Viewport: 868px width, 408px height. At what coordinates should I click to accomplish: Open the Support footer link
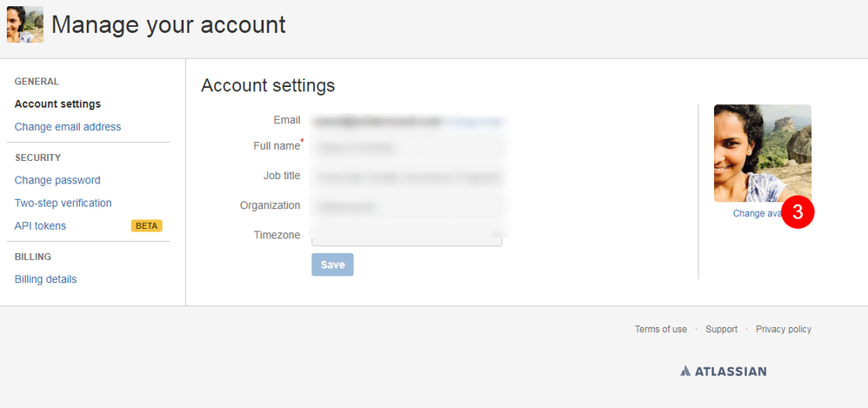pyautogui.click(x=721, y=330)
